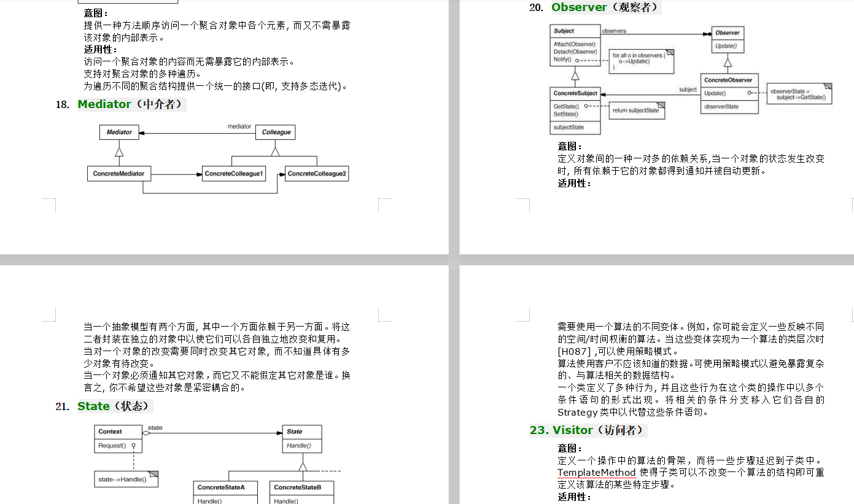Click the ConcreteColleague1 box
This screenshot has width=854, height=504.
pos(234,174)
